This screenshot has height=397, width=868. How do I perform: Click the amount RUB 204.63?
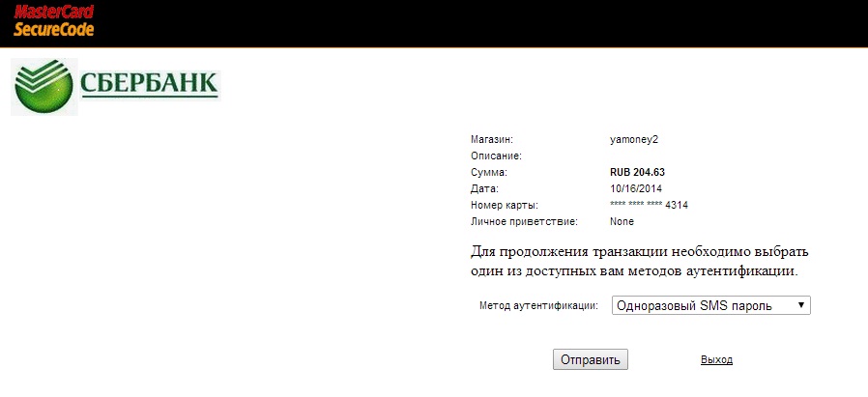(x=637, y=173)
